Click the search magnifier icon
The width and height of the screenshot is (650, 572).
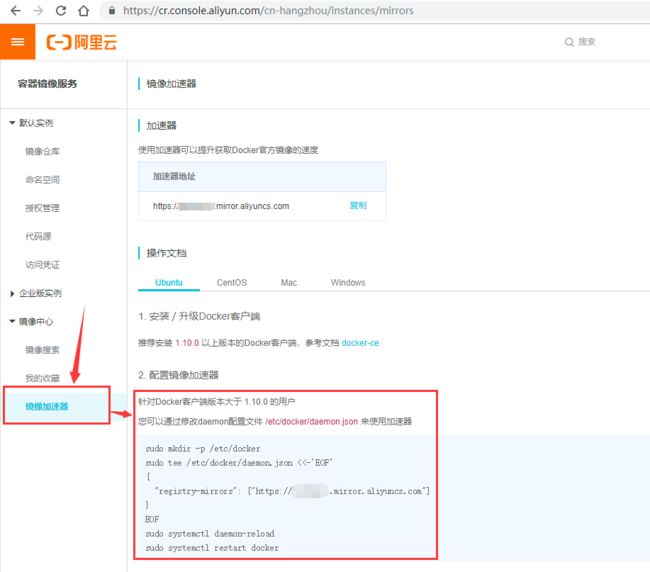[x=569, y=42]
